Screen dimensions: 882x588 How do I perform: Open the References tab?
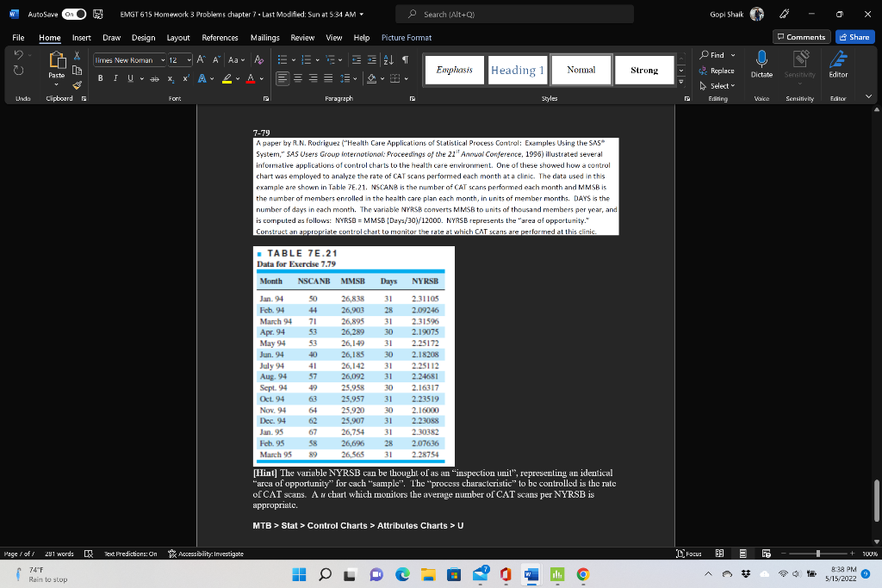click(220, 38)
